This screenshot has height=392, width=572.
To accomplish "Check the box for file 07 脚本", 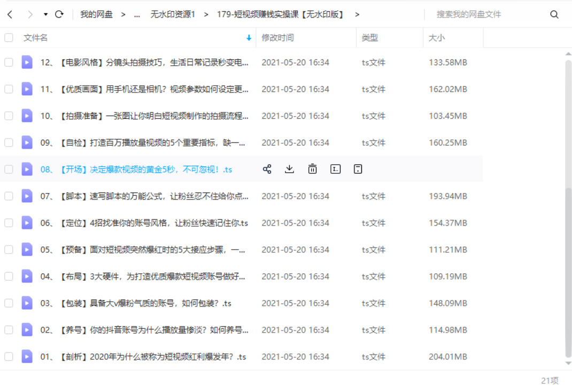I will 9,196.
